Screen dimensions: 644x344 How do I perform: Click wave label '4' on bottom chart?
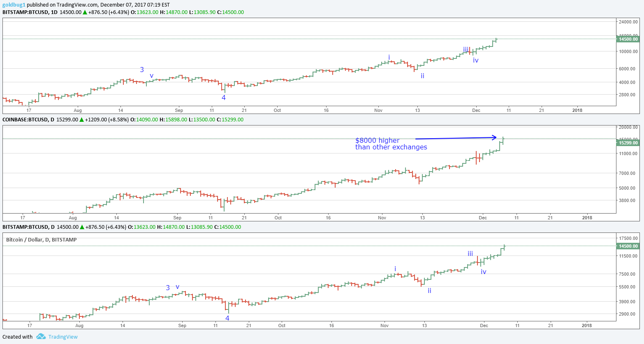coord(227,318)
